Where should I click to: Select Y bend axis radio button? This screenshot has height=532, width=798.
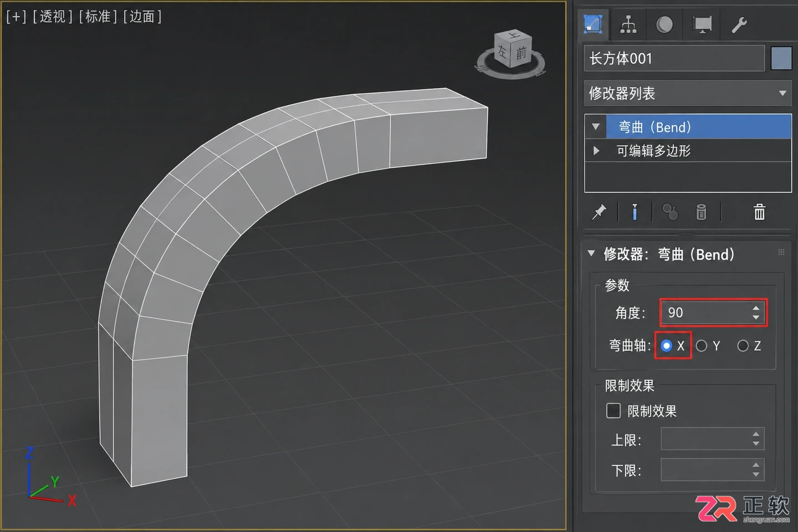click(702, 346)
